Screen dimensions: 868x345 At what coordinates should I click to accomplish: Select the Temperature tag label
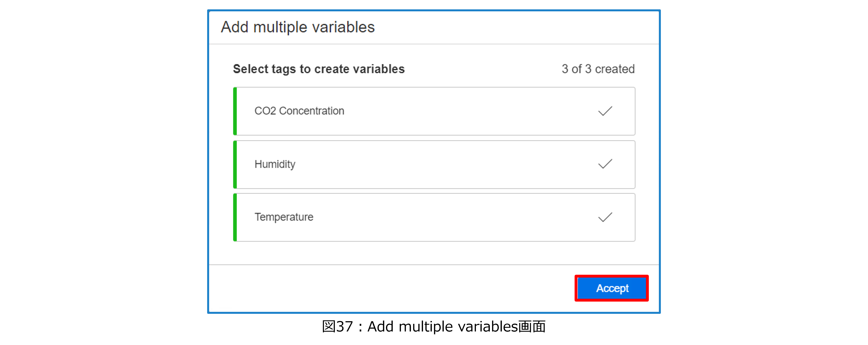284,217
